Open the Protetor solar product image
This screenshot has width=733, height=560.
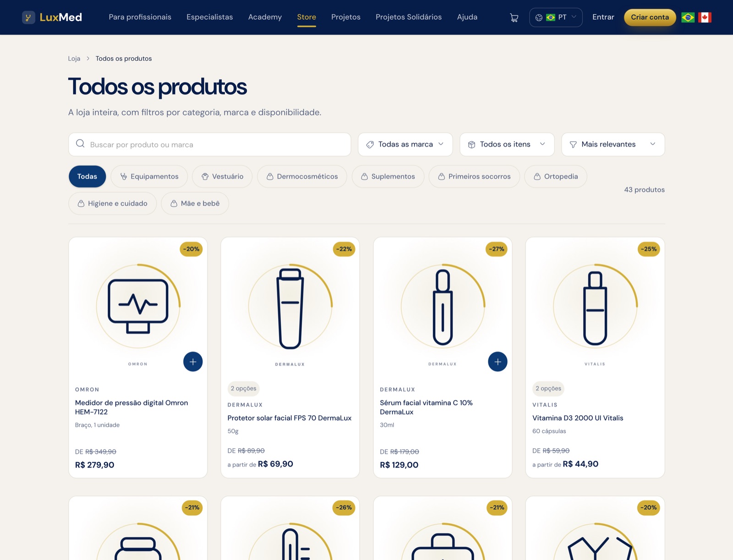pyautogui.click(x=290, y=306)
